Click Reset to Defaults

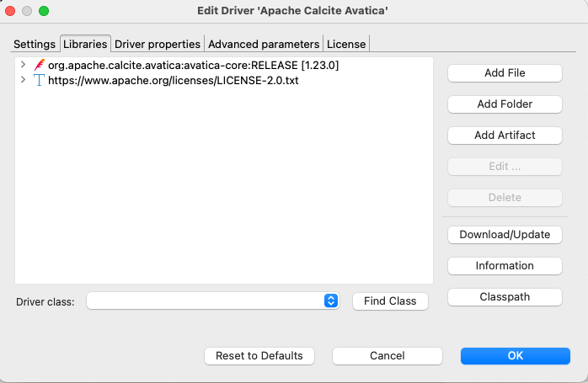(x=259, y=355)
